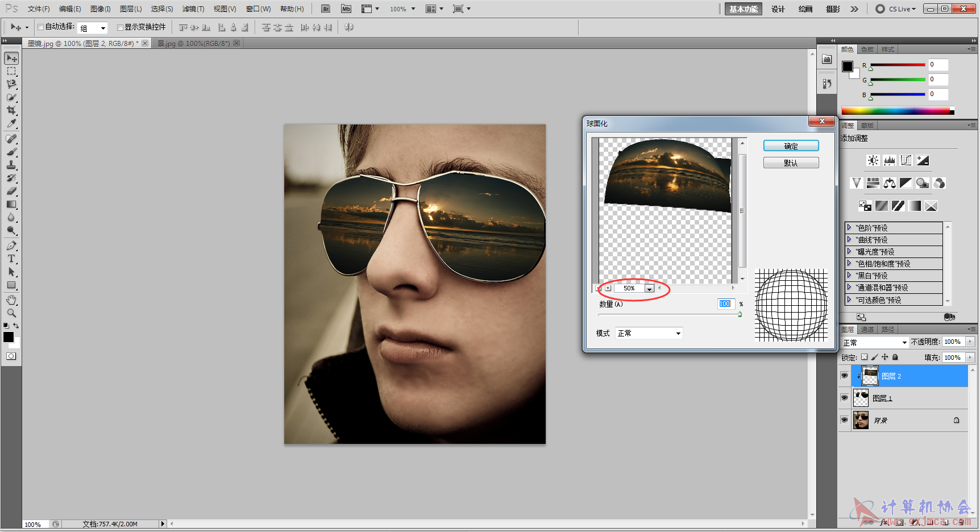This screenshot has height=532, width=980.
Task: Select the Pen tool
Action: tap(11, 246)
